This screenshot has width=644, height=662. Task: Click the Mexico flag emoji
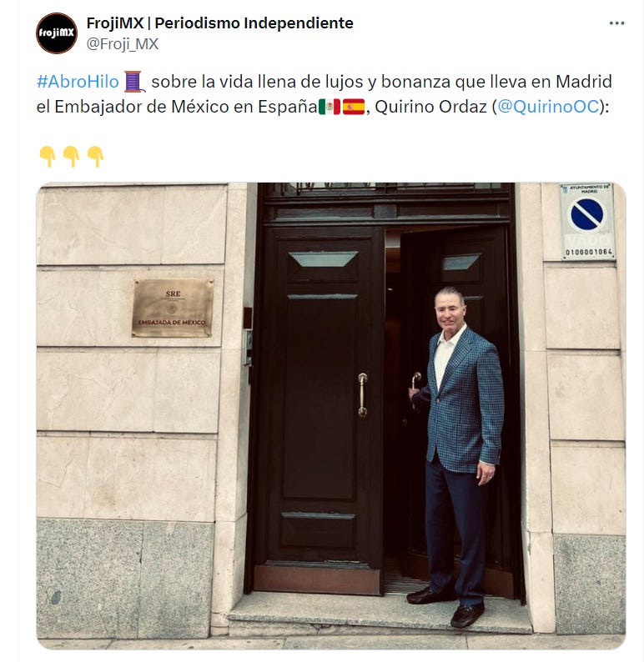(330, 107)
